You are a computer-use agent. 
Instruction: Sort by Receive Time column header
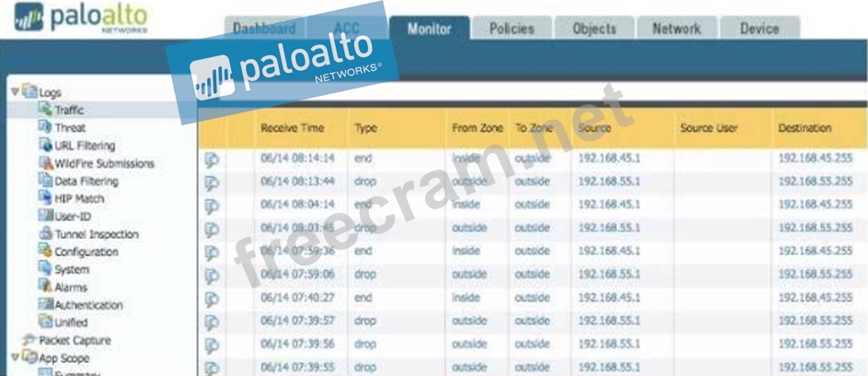[x=292, y=128]
